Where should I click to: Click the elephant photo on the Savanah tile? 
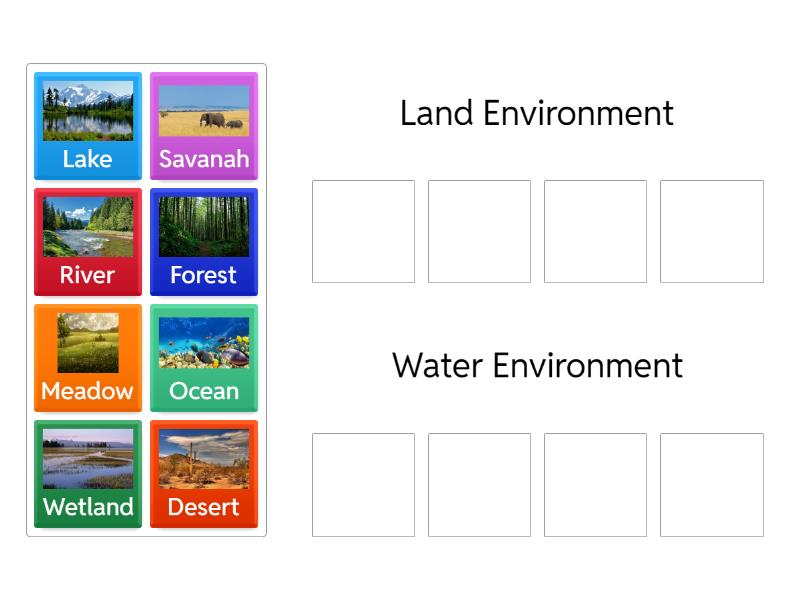tap(204, 110)
